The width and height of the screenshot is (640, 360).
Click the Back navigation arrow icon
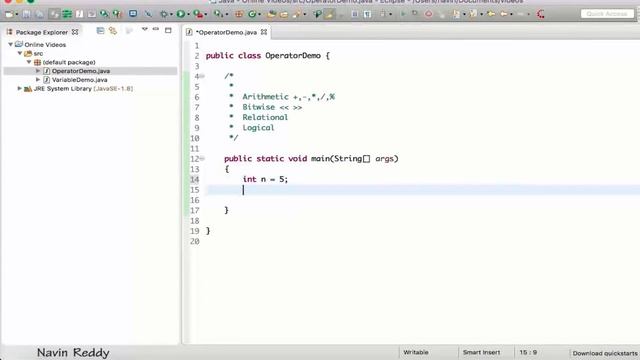(x=504, y=14)
